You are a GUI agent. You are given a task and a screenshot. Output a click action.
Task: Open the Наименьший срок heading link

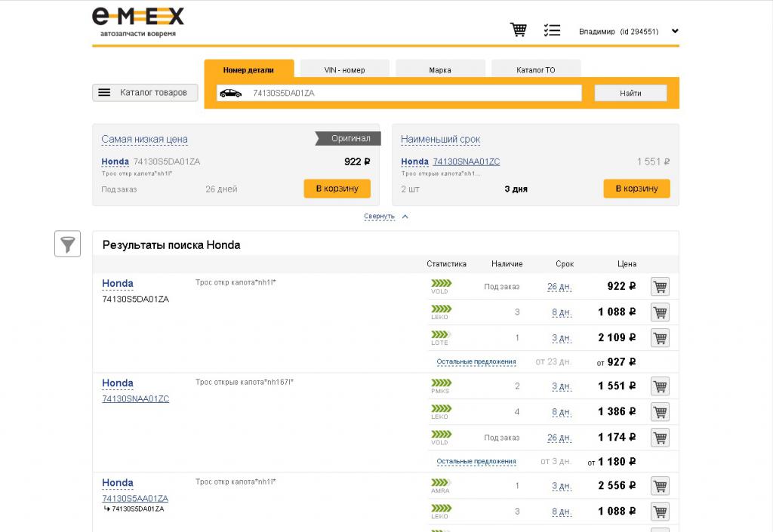(x=440, y=140)
